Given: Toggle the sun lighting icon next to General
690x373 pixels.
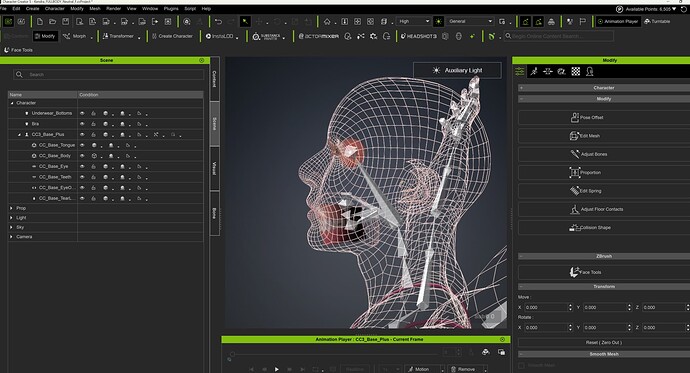Looking at the screenshot, I should pos(439,22).
